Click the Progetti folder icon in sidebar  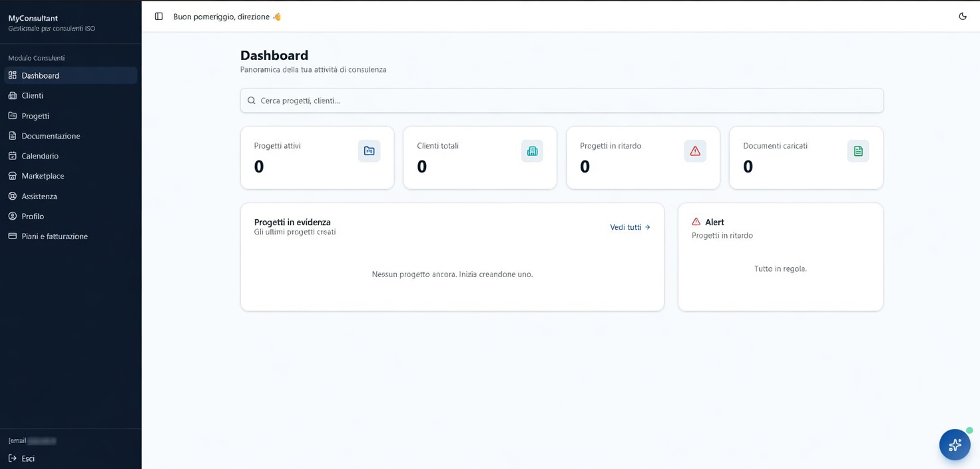(x=13, y=115)
